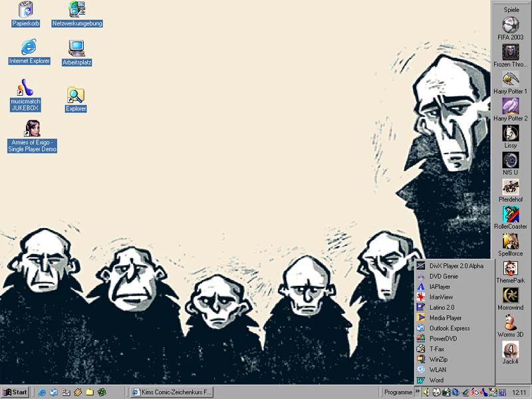The image size is (532, 399).
Task: Open Worms 3D from the Spiele bar
Action: [511, 323]
